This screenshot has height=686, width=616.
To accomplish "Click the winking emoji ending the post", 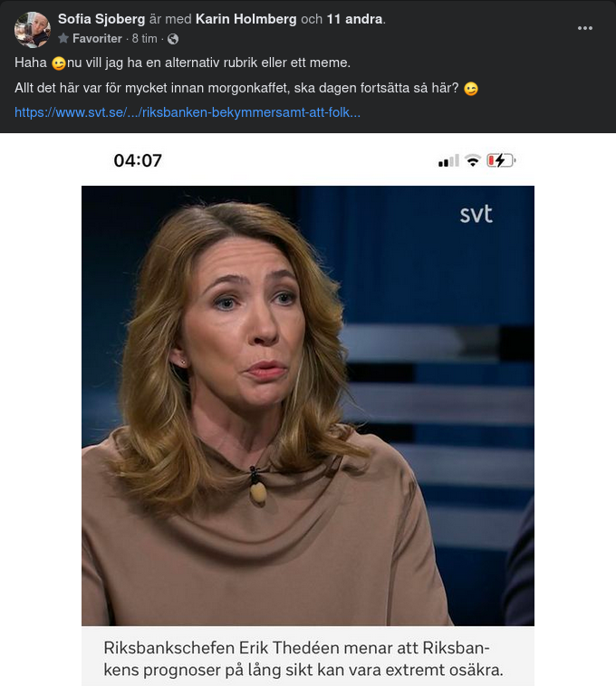I will pyautogui.click(x=471, y=89).
